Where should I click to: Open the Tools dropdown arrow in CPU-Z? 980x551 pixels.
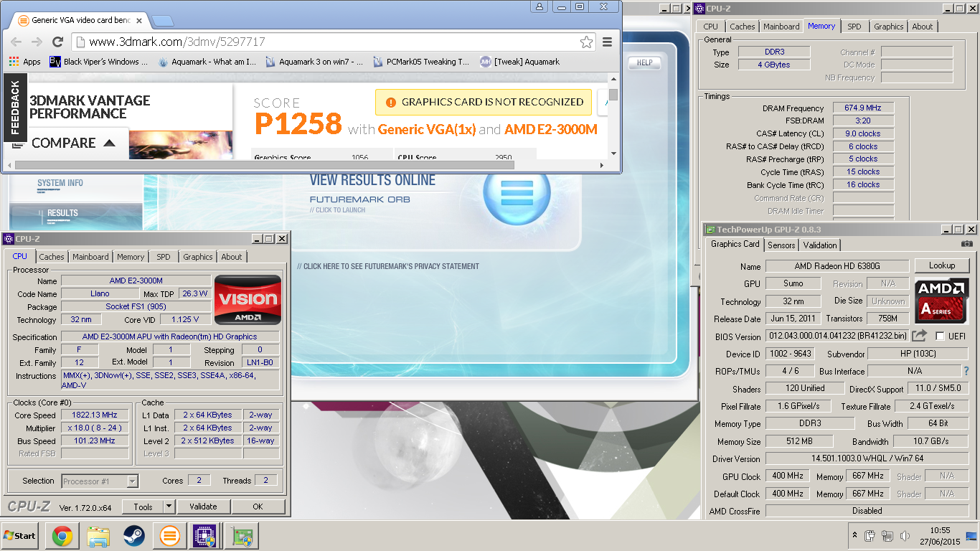pos(169,507)
